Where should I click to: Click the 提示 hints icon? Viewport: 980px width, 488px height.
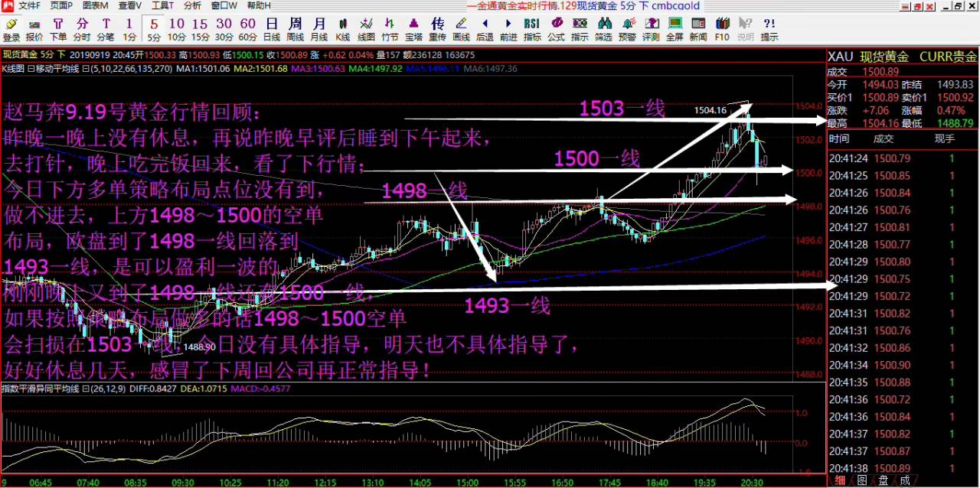[769, 29]
